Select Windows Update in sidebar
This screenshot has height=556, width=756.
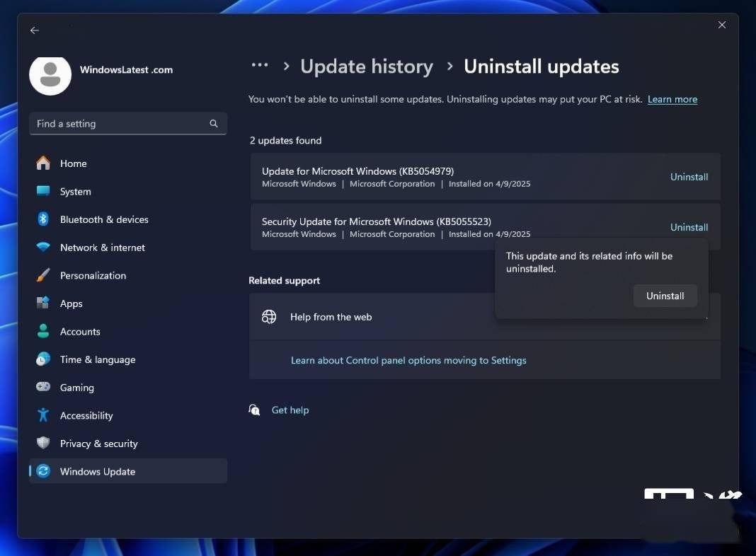pyautogui.click(x=127, y=470)
